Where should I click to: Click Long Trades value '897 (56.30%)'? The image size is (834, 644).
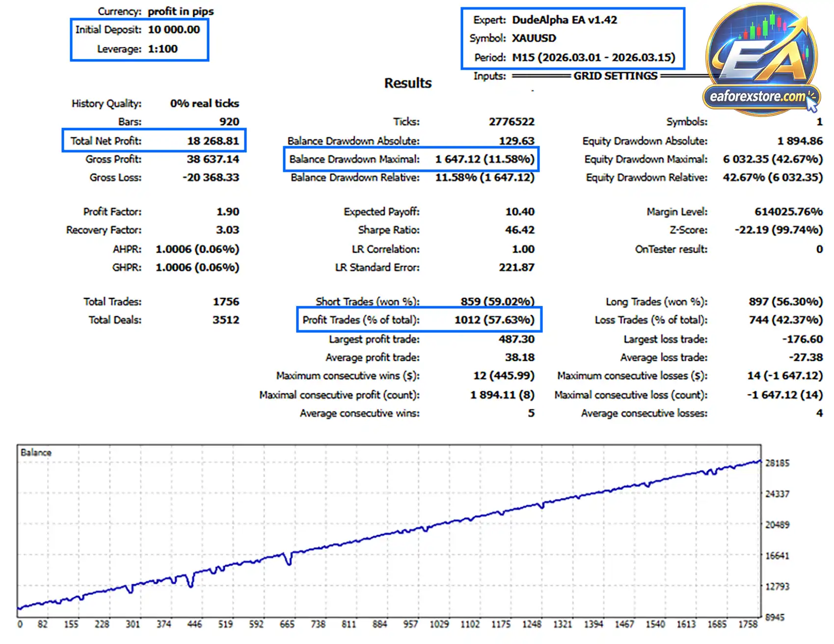coord(786,302)
